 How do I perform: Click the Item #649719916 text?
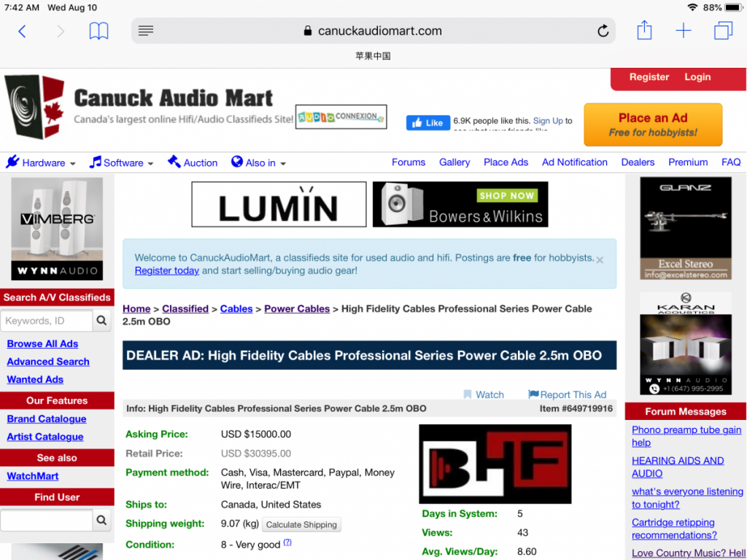(x=576, y=408)
